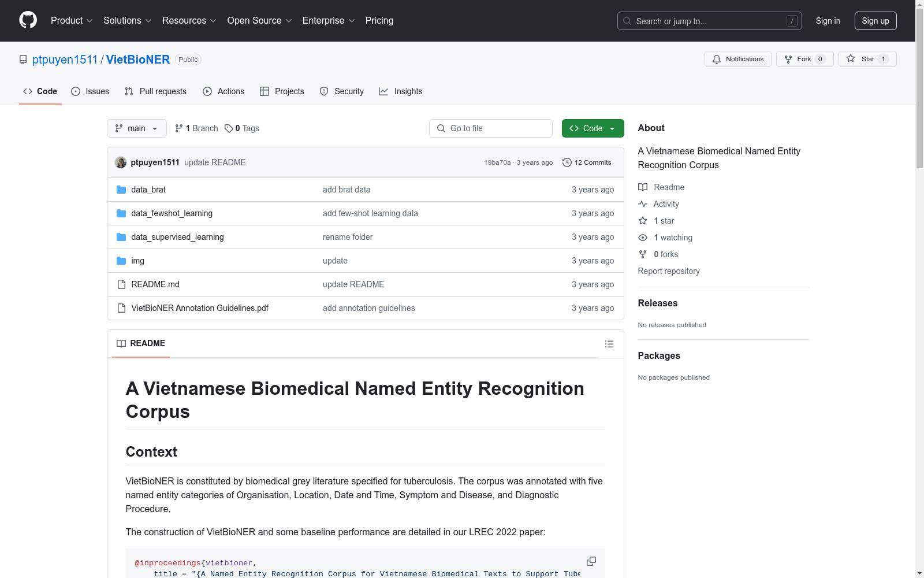Open the ptpuyen1511 owner profile link
Screen dimensions: 924x578
[x=65, y=60]
